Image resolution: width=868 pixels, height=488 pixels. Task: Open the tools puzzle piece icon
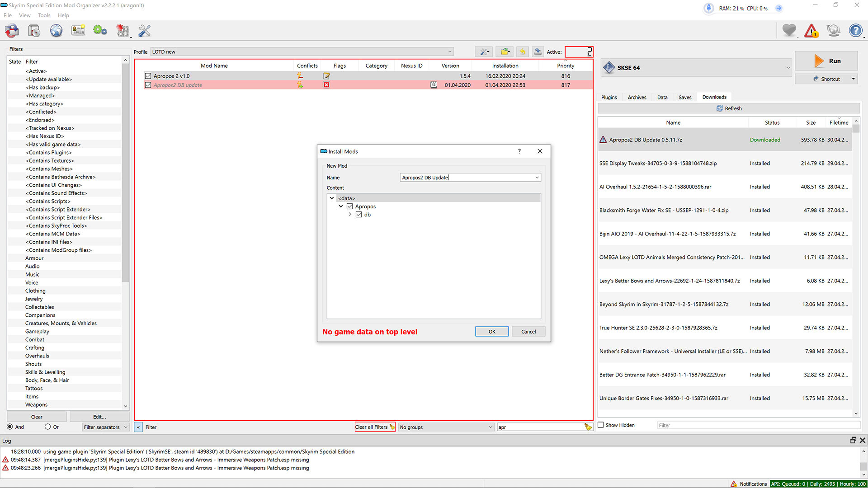pos(123,31)
